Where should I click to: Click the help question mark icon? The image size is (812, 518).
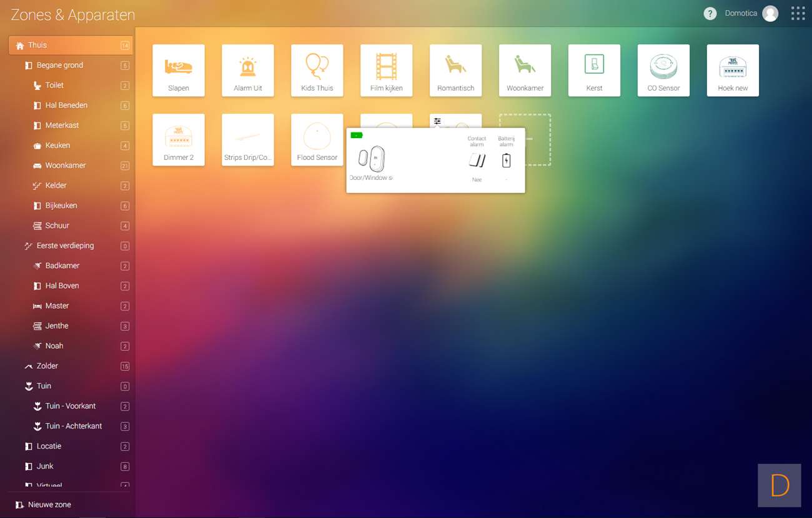(x=710, y=14)
